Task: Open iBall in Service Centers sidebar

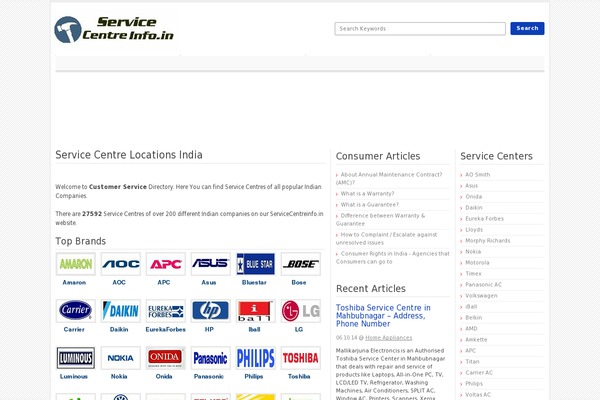Action: pyautogui.click(x=471, y=307)
